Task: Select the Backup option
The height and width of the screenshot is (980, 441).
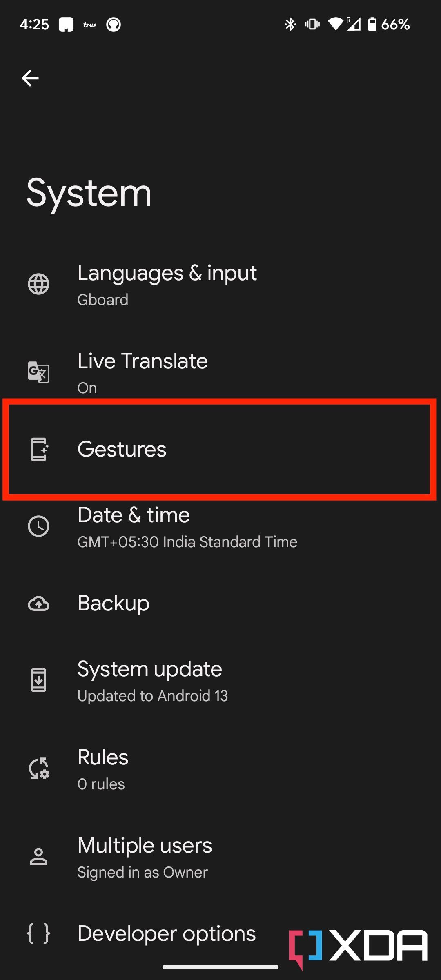Action: 114,604
